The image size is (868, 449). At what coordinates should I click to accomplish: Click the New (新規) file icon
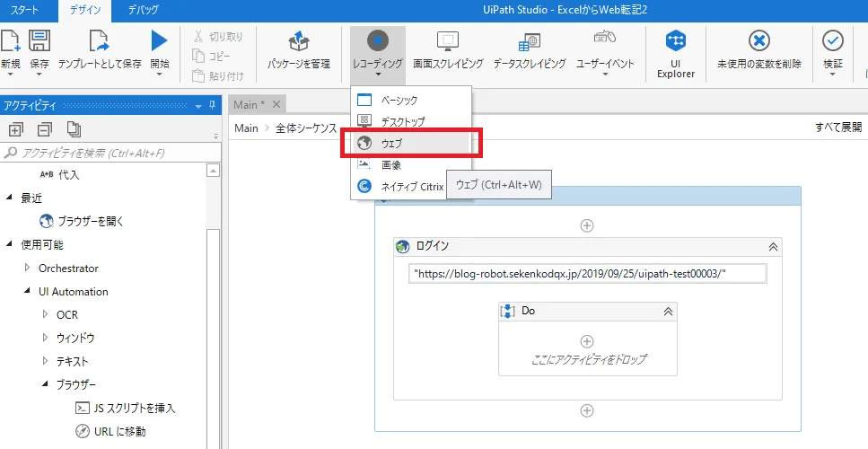[10, 40]
